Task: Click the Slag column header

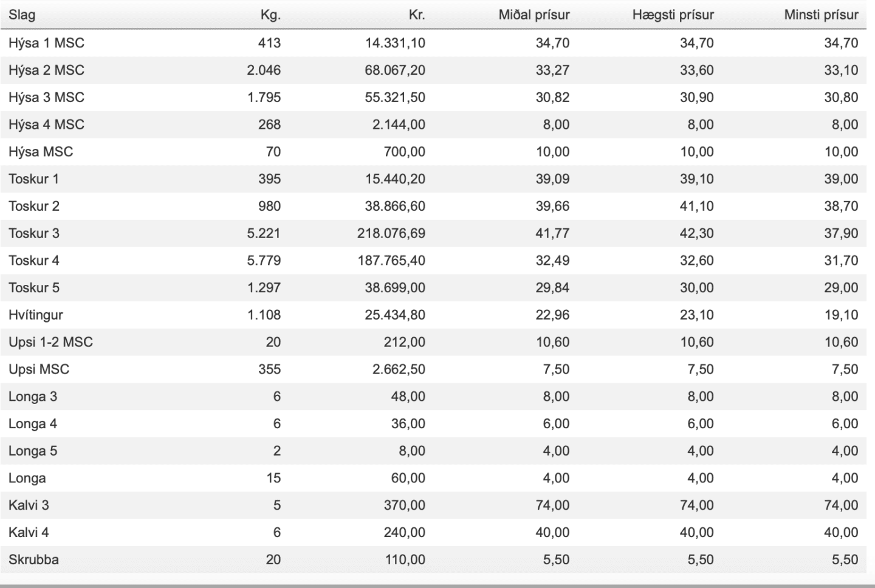Action: (x=22, y=15)
